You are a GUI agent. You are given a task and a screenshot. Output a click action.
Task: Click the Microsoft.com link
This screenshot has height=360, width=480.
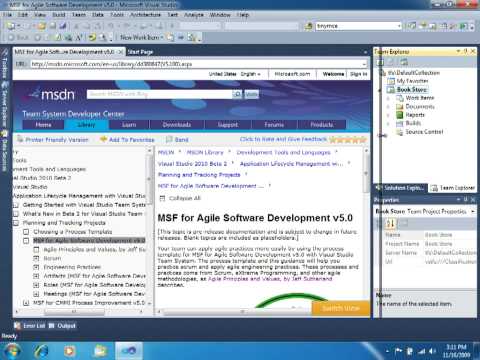(x=292, y=74)
